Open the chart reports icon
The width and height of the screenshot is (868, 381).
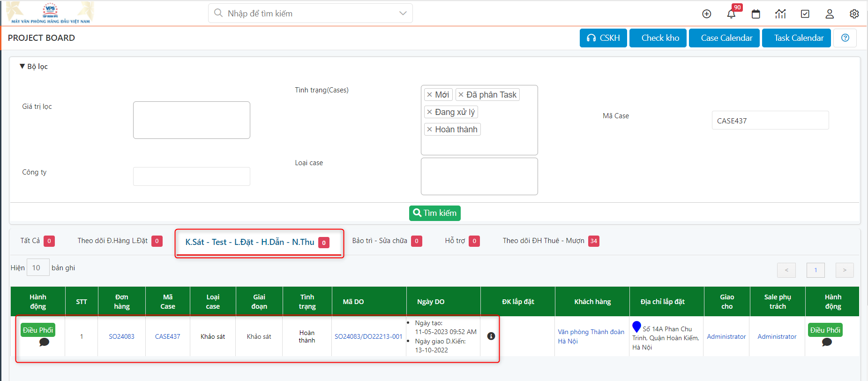780,14
